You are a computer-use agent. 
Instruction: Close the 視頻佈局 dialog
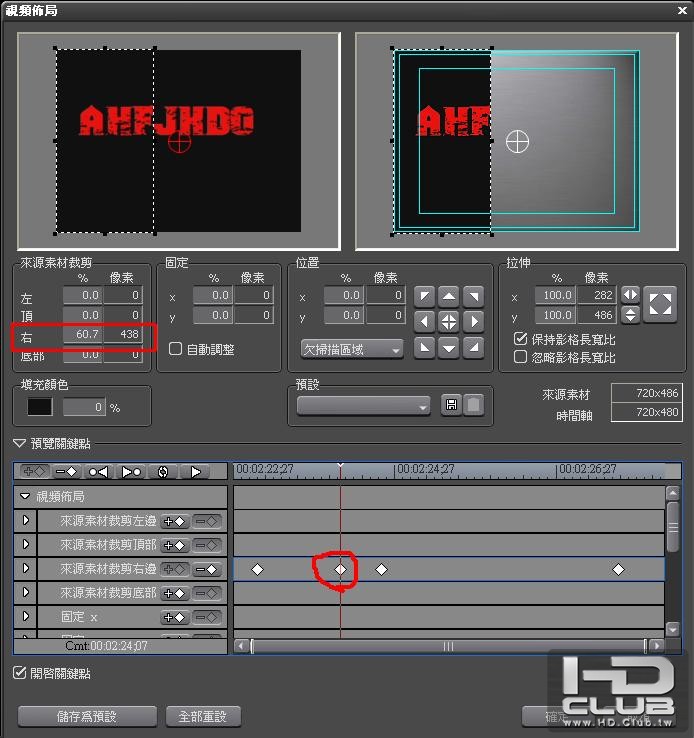pyautogui.click(x=682, y=10)
